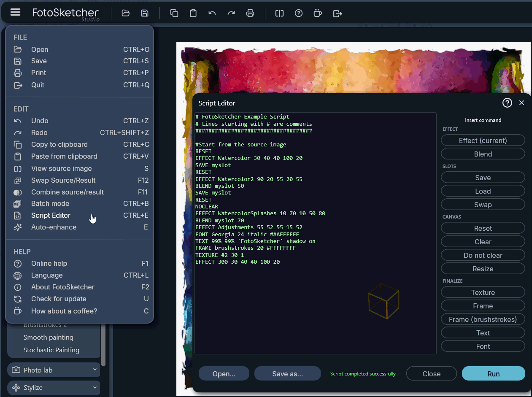The width and height of the screenshot is (532, 397).
Task: Click the Save as... button
Action: 288,374
